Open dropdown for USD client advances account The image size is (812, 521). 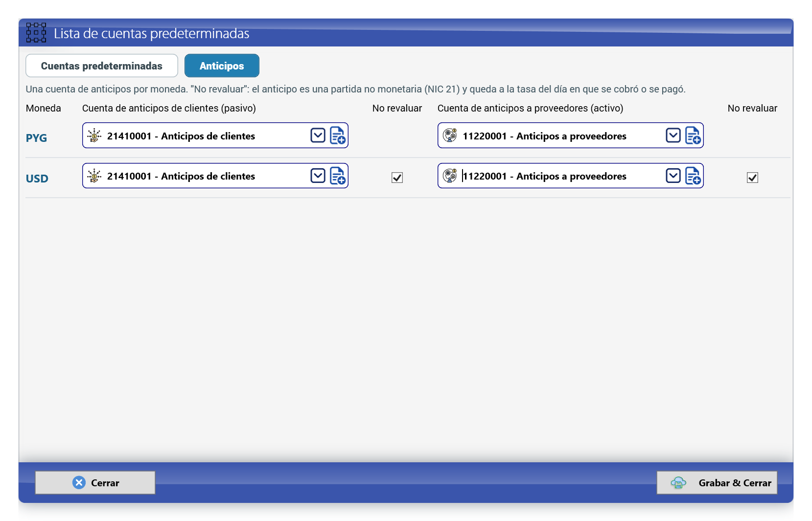[318, 176]
